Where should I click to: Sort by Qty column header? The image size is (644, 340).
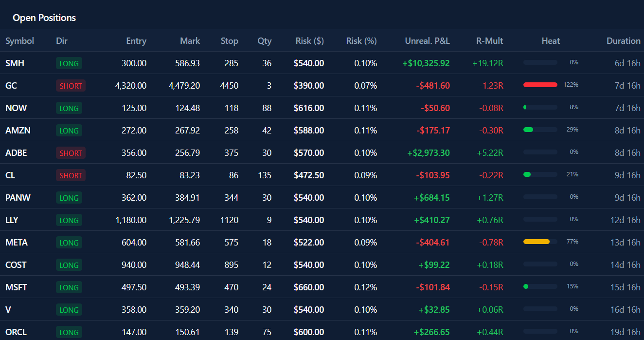[x=265, y=41]
